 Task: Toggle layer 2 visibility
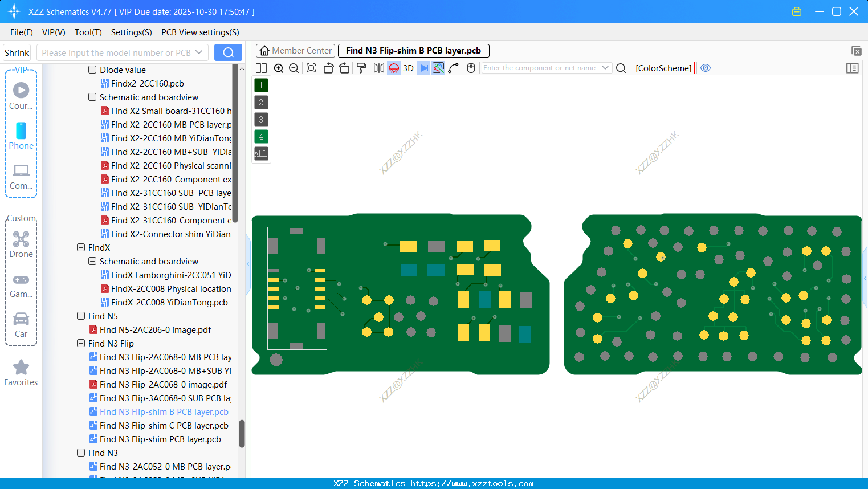(x=261, y=102)
